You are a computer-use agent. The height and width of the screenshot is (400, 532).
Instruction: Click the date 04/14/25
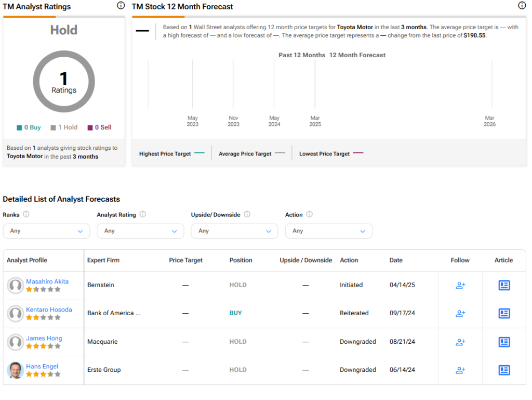[402, 285]
